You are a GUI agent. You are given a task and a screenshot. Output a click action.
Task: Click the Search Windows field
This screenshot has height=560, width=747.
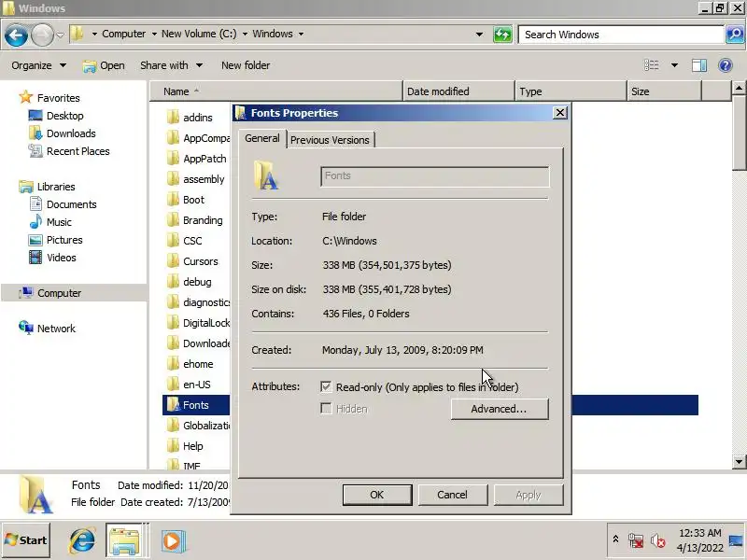point(621,35)
